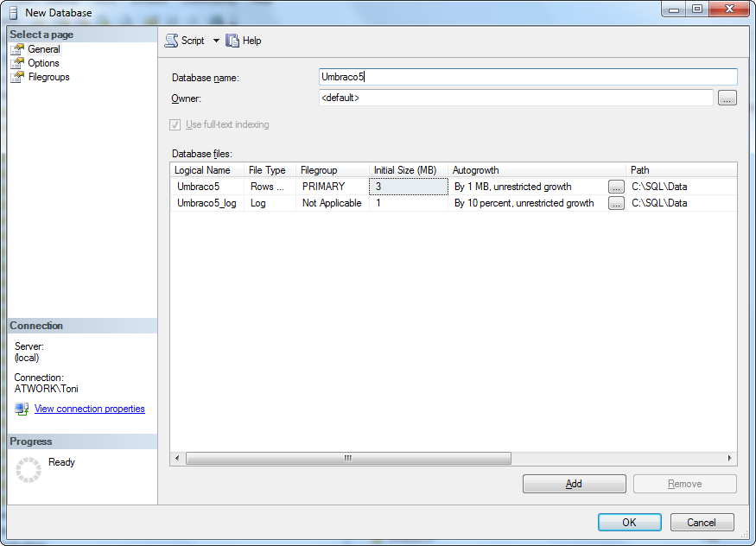Select the General page icon
This screenshot has width=756, height=546.
(17, 49)
